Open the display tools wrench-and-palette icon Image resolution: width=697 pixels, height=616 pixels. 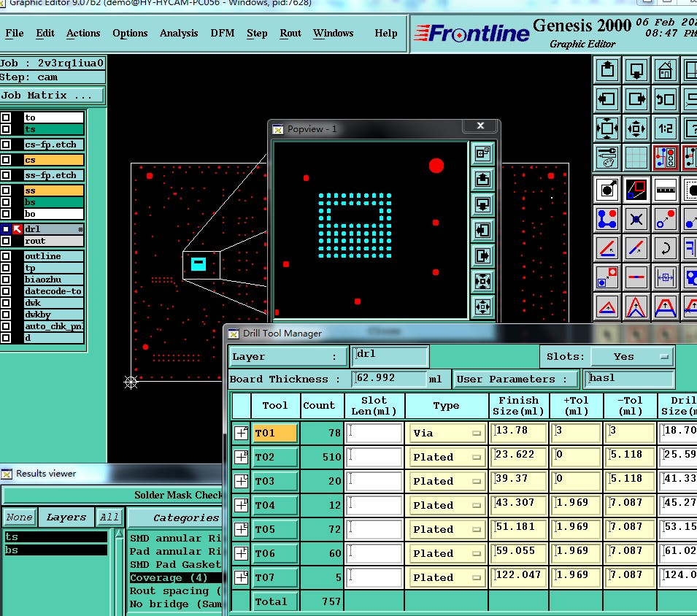pyautogui.click(x=607, y=158)
